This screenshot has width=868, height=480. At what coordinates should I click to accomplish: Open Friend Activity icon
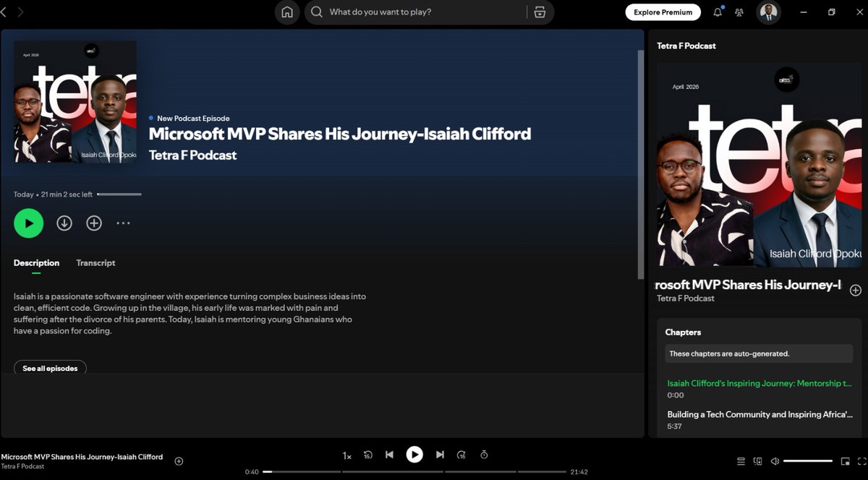point(739,12)
